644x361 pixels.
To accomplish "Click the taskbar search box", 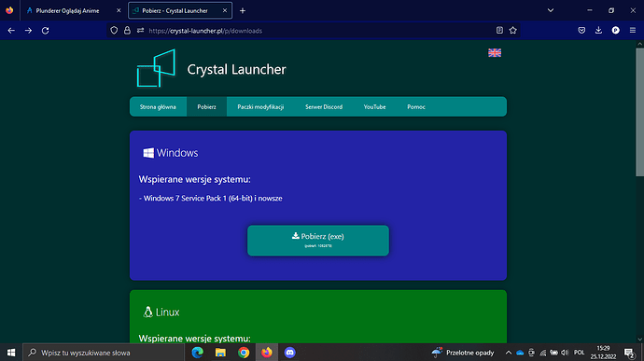I will coord(104,353).
